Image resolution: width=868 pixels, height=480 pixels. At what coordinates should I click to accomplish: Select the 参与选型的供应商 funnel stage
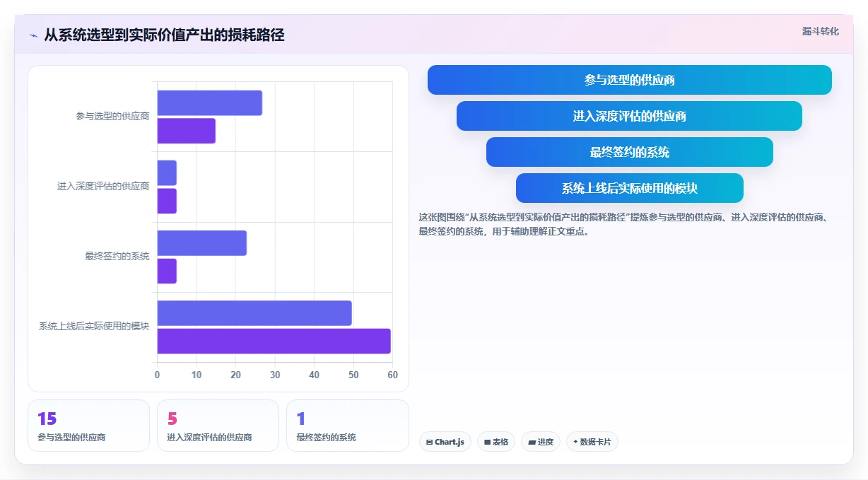tap(629, 80)
